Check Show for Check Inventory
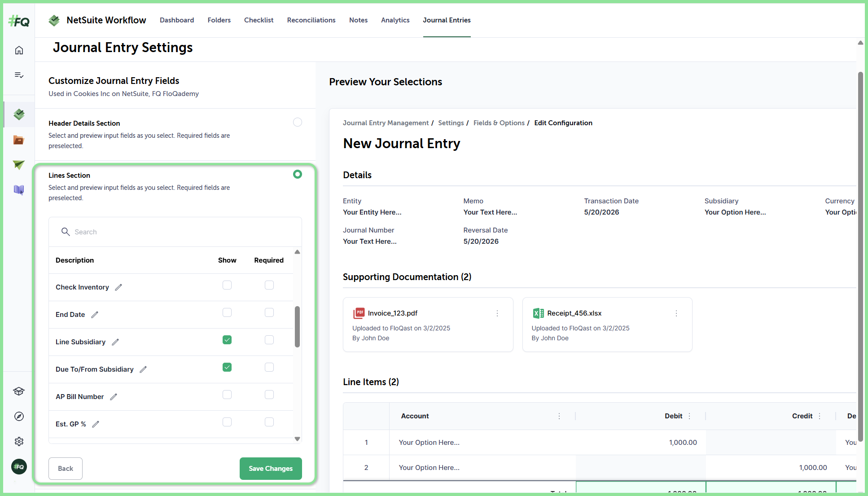 click(227, 285)
